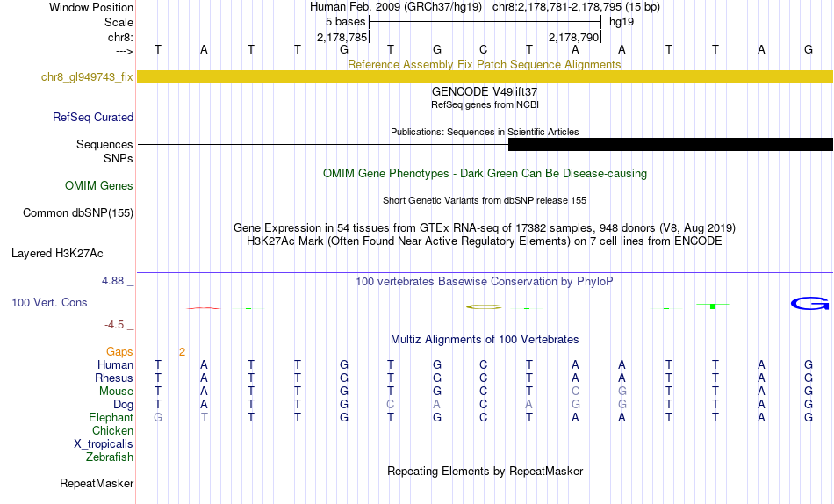This screenshot has width=834, height=504.
Task: Click the faded C in the Mouse row
Action: (576, 392)
